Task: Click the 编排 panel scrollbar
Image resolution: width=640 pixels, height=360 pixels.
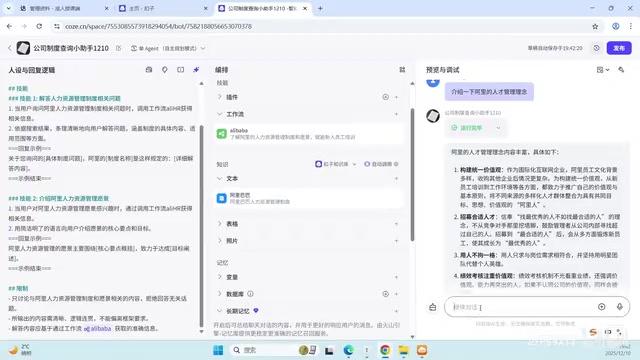Action: point(412,175)
